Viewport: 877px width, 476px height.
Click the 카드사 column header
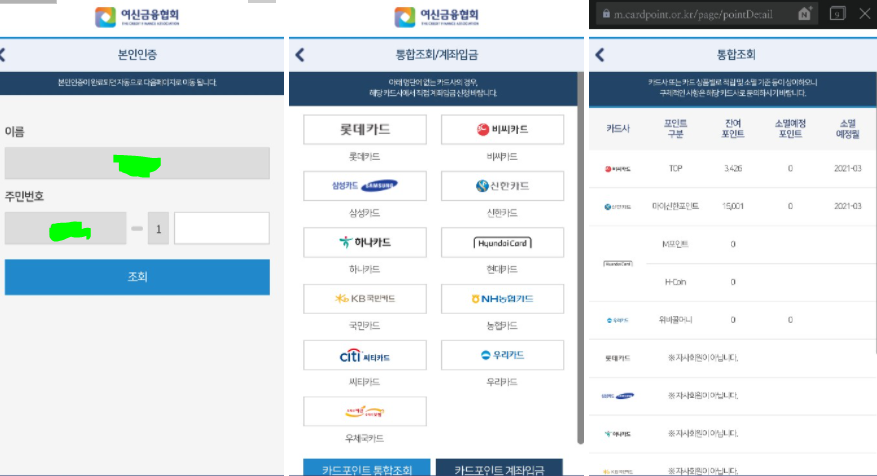click(617, 129)
